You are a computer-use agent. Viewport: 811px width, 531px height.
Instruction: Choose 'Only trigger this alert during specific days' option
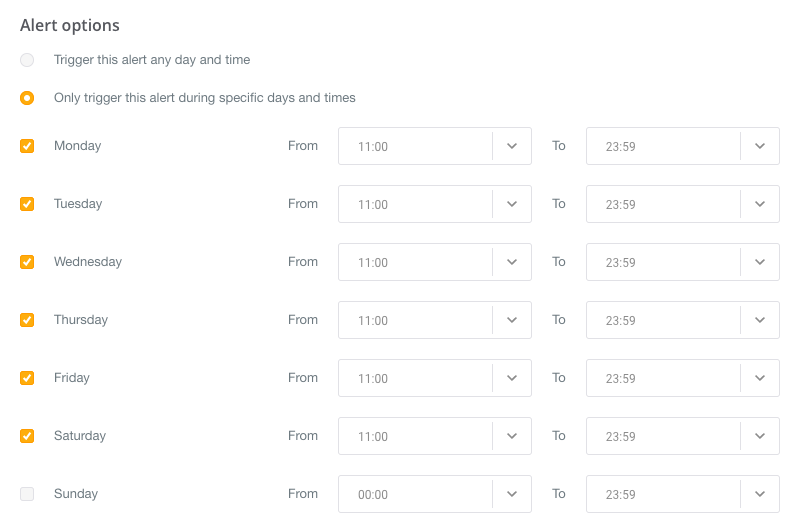pyautogui.click(x=27, y=98)
